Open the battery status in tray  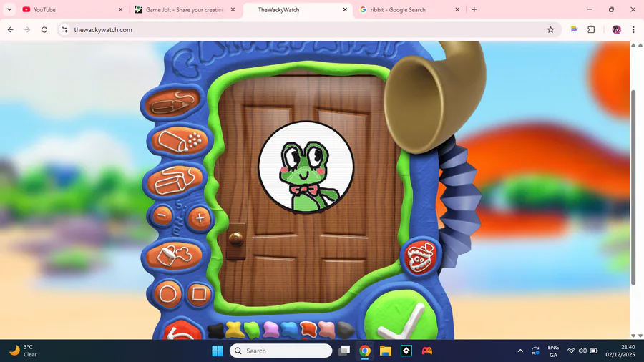click(594, 351)
